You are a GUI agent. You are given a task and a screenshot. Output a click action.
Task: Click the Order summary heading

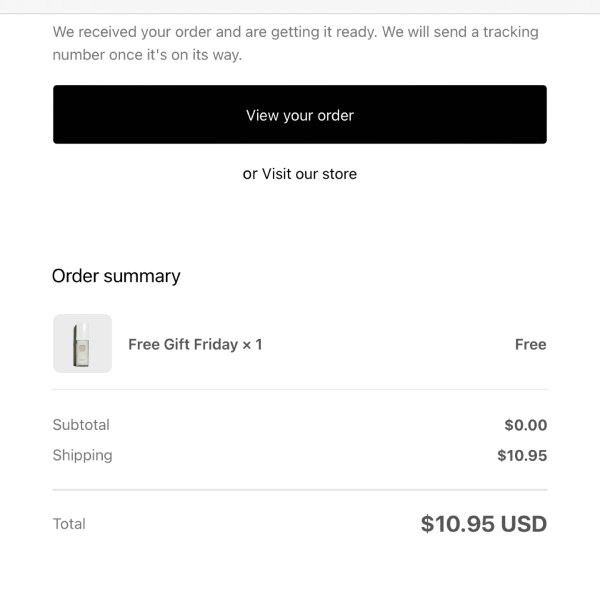(116, 276)
